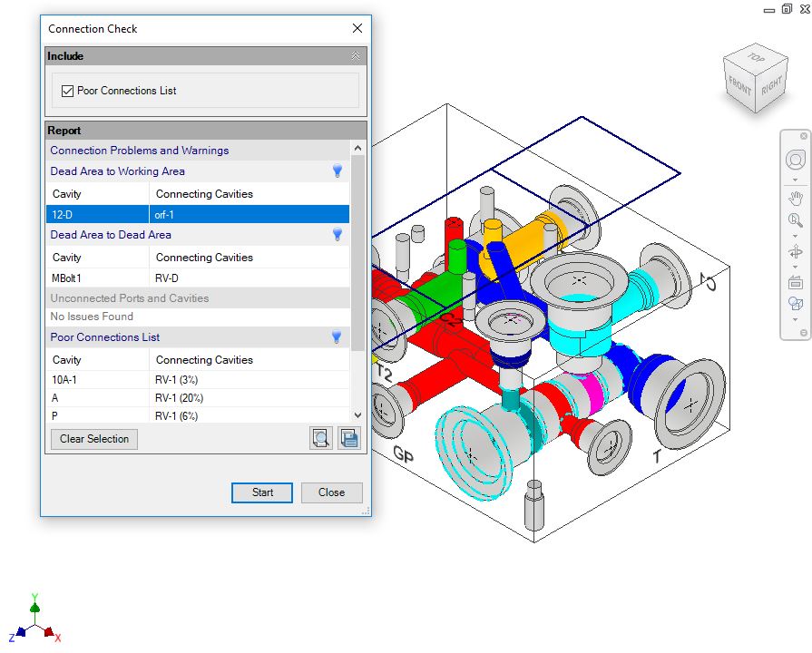Open the Dead Area to Working Area tip bulb
The image size is (812, 653).
click(338, 171)
